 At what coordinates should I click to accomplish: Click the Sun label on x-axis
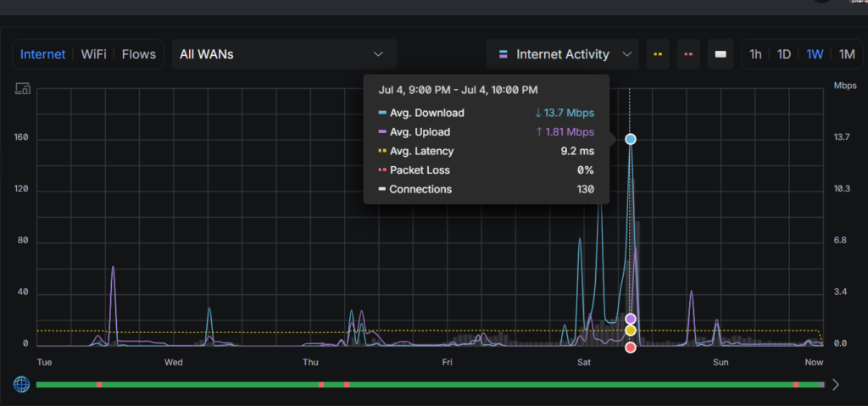point(721,362)
